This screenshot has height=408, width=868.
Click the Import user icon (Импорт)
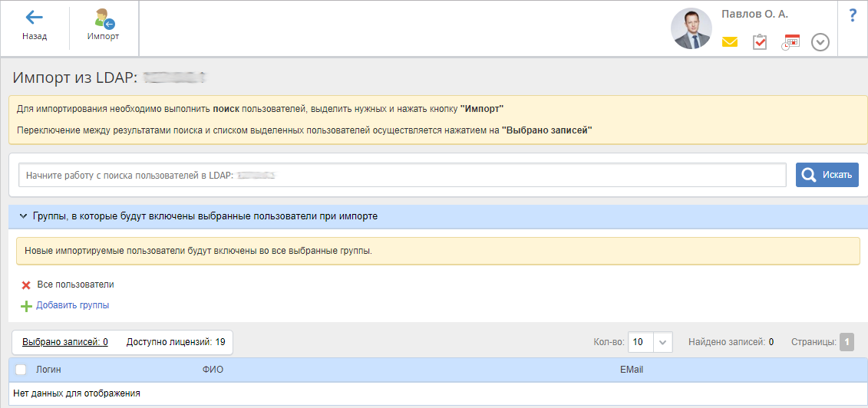click(x=103, y=19)
